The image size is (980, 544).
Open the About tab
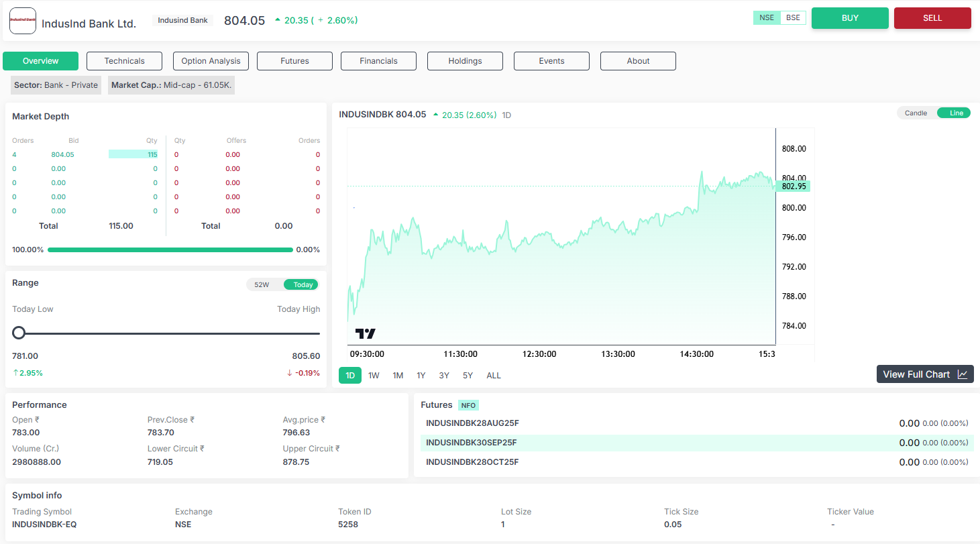pos(639,61)
